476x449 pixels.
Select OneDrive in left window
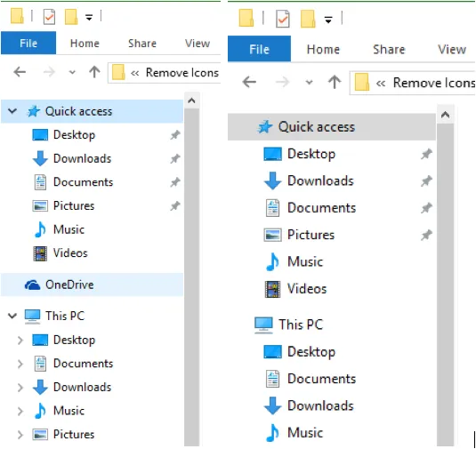92,285
